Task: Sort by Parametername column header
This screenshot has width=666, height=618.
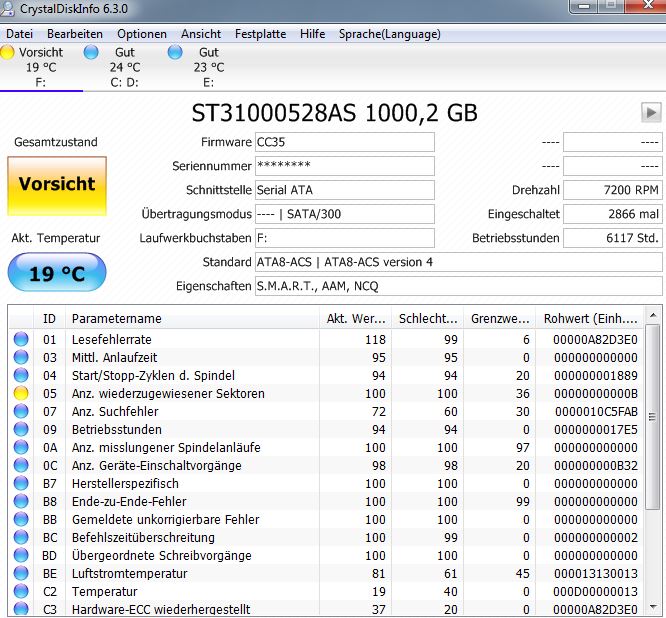Action: 192,319
